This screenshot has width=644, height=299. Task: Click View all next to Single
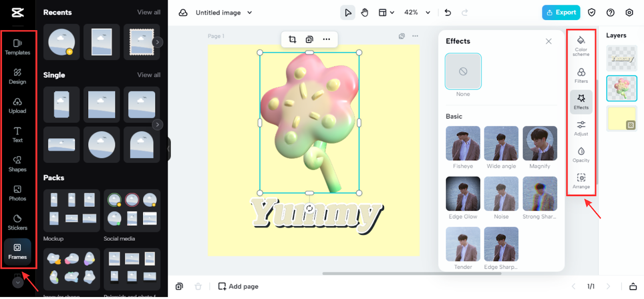pos(149,75)
